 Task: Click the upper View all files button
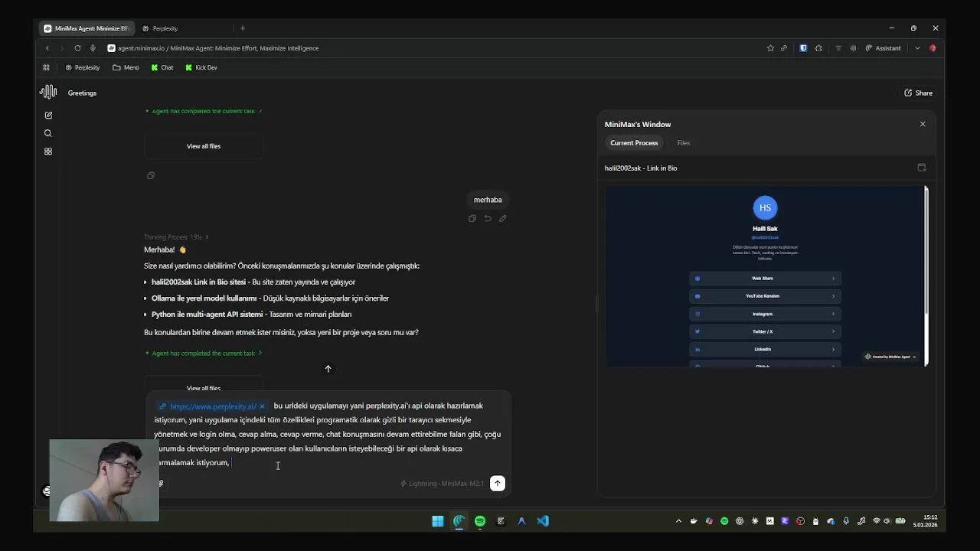click(x=204, y=146)
